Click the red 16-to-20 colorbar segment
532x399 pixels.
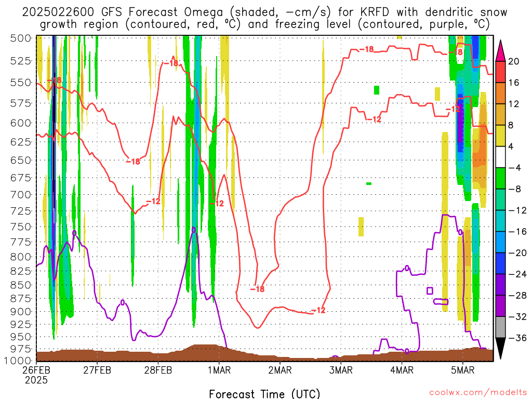click(500, 72)
